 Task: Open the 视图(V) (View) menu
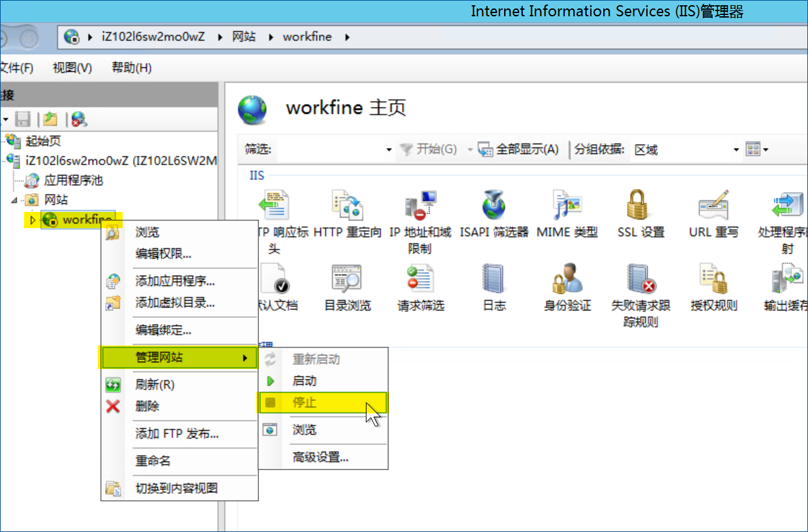click(x=72, y=68)
